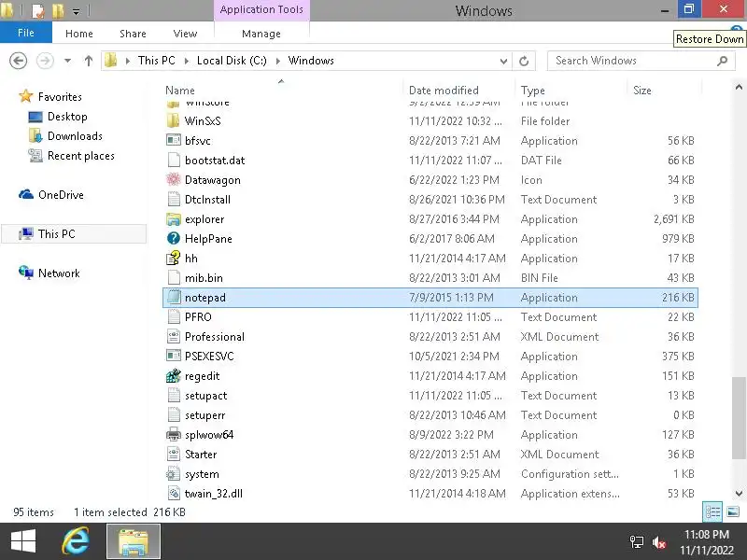Switch to the Share ribbon tab

[x=133, y=34]
